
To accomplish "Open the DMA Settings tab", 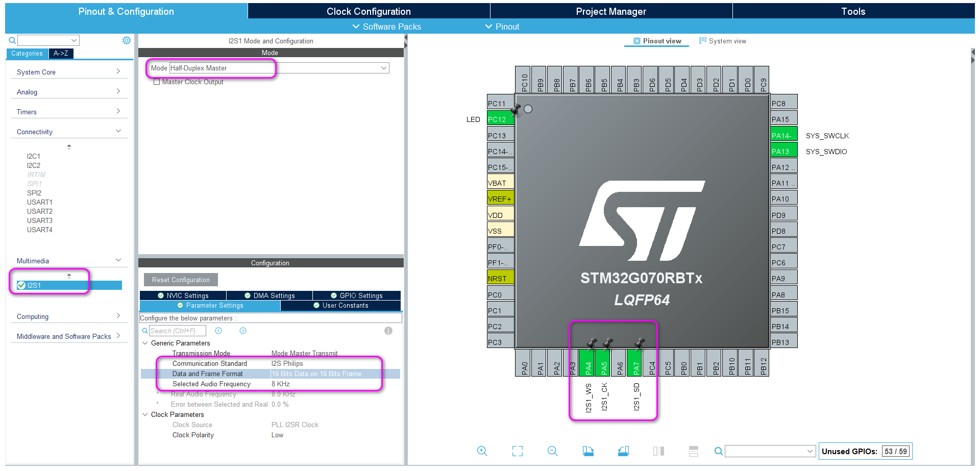I will [269, 295].
